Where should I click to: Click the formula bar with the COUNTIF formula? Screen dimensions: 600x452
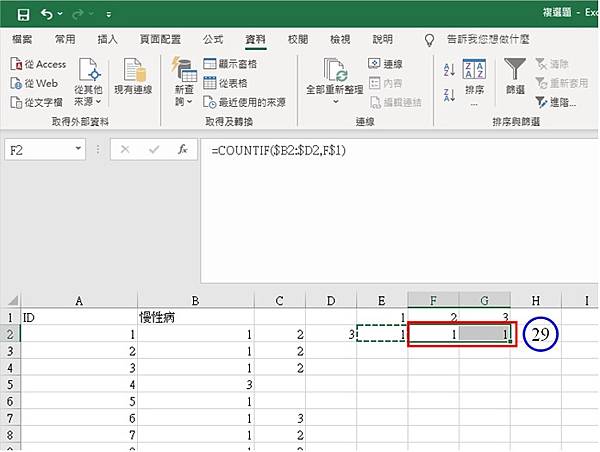coord(399,211)
